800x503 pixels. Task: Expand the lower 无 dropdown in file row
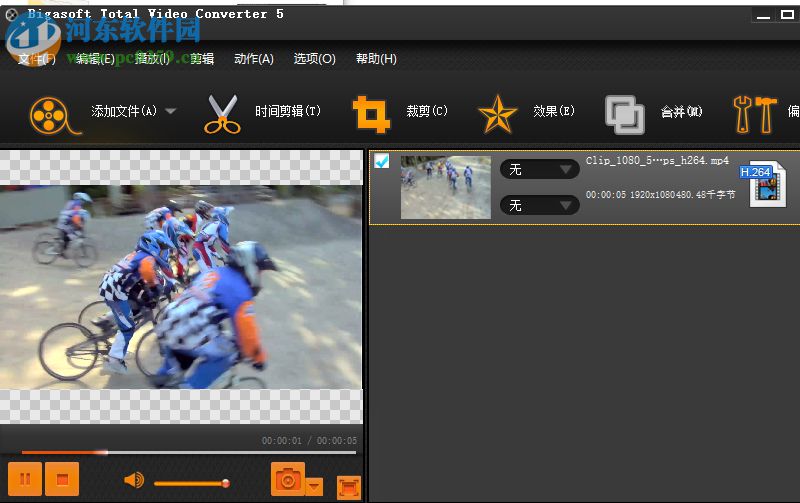(539, 206)
